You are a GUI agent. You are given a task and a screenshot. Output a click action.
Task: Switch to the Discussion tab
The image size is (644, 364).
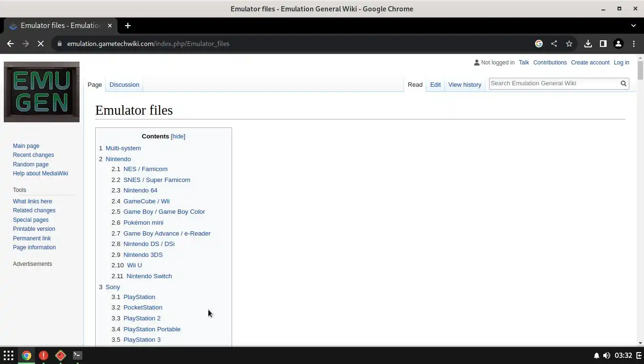click(124, 85)
